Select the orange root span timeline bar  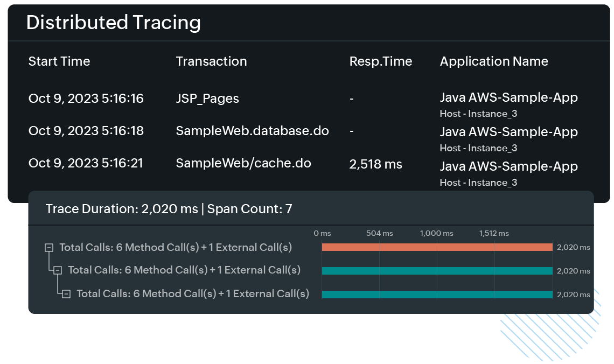pos(436,247)
